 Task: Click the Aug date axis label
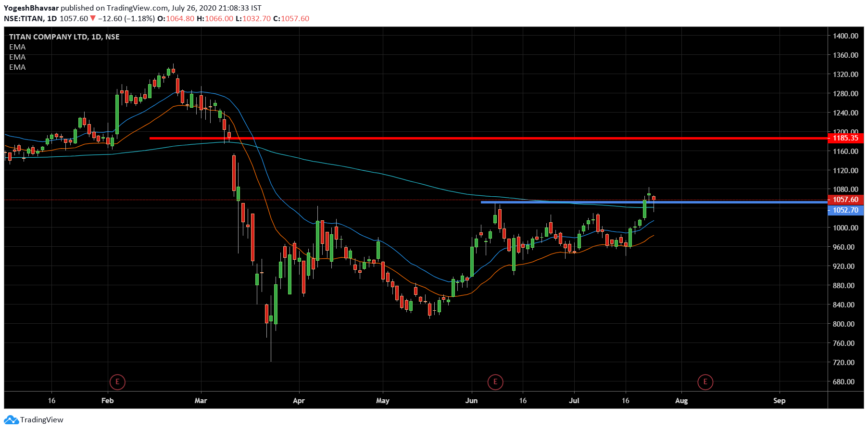click(x=681, y=400)
